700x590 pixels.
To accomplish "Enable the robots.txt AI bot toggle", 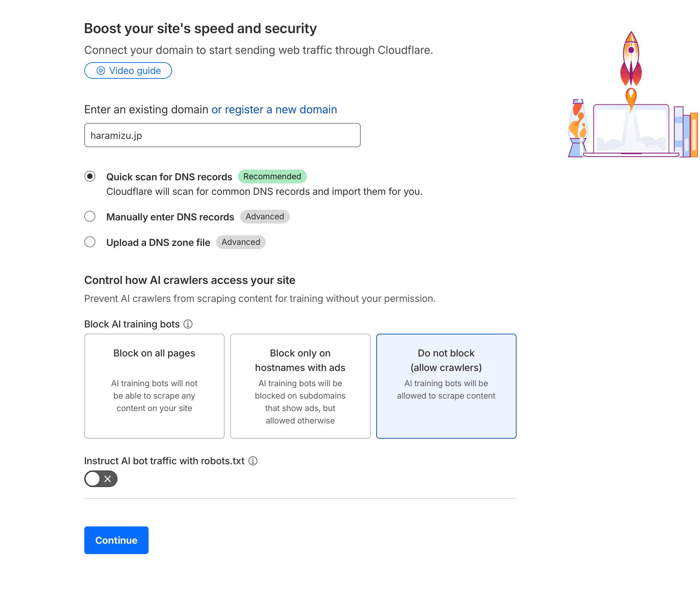I will (x=101, y=479).
